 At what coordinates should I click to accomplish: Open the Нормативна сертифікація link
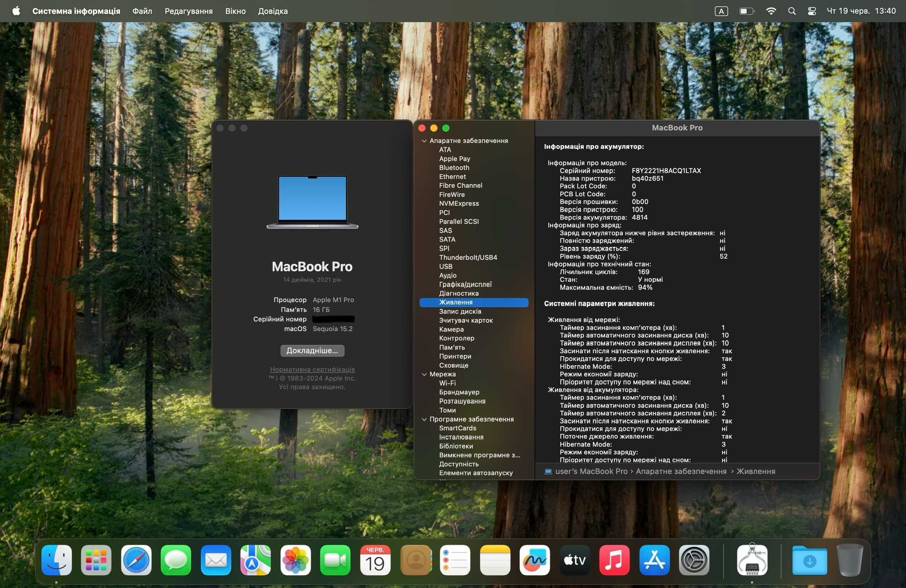[312, 369]
